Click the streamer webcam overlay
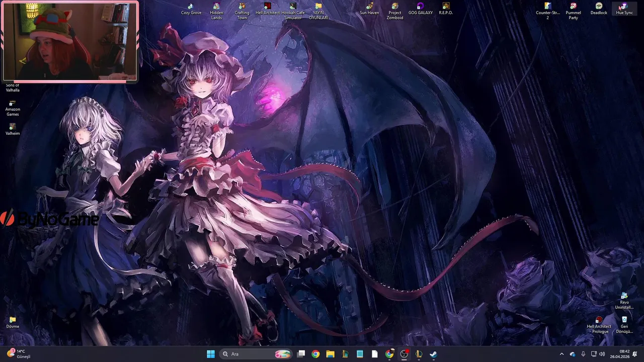This screenshot has height=362, width=644. pos(70,41)
